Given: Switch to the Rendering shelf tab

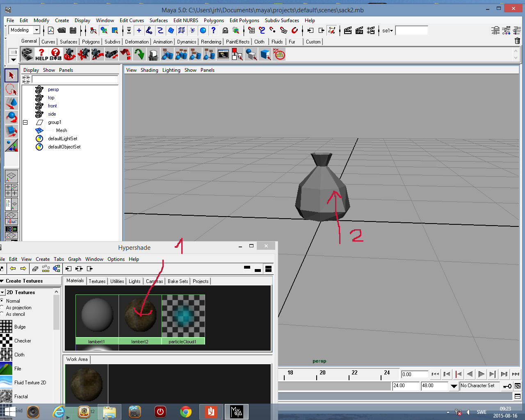Looking at the screenshot, I should point(211,42).
